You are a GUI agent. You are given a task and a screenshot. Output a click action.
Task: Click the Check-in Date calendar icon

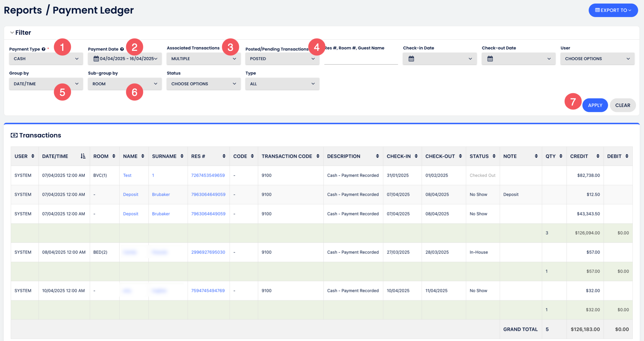click(x=411, y=59)
